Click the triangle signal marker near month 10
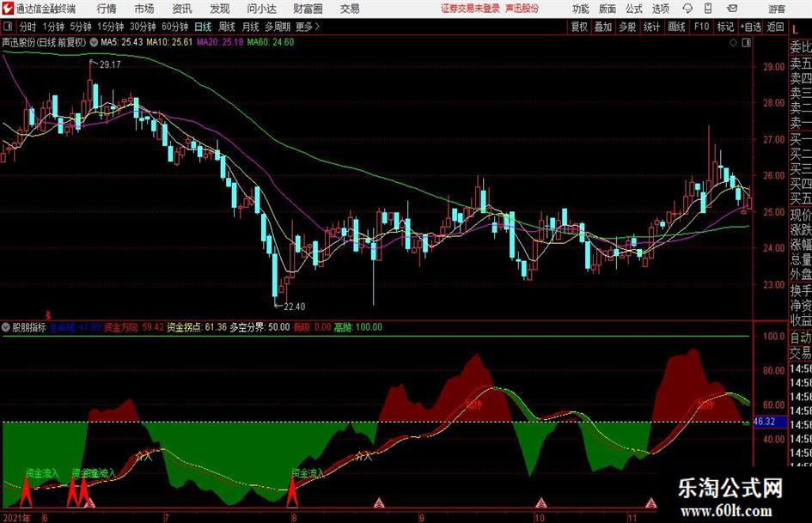This screenshot has height=523, width=812. [540, 502]
